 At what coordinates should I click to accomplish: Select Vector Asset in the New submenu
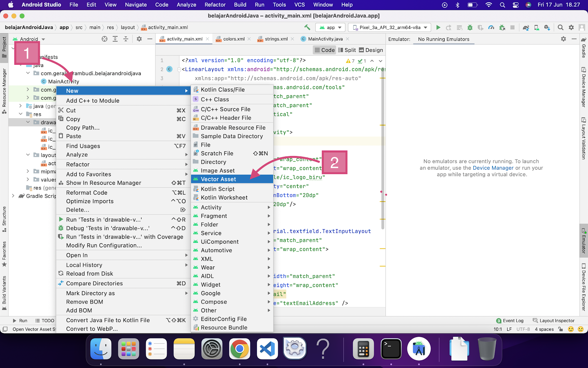[232, 179]
